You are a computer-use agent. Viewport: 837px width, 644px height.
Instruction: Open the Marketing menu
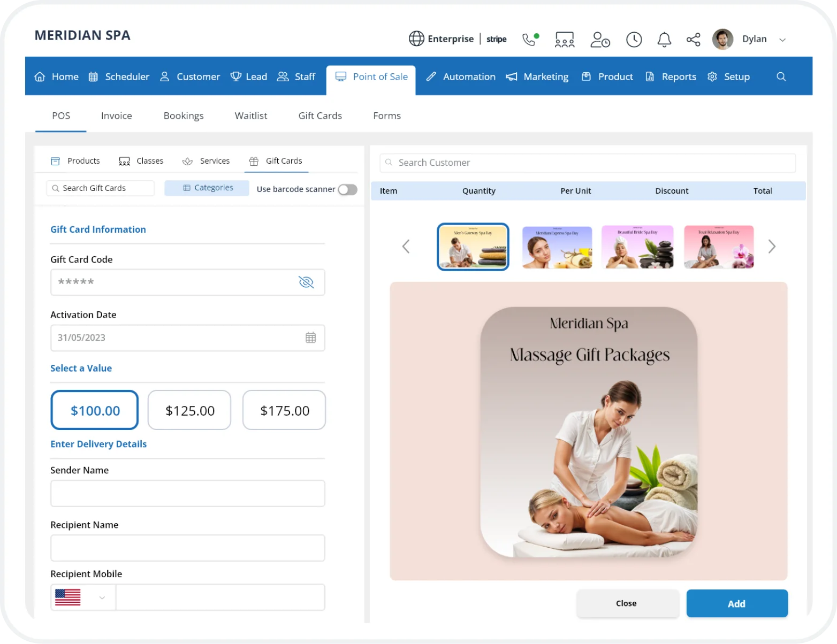[537, 76]
